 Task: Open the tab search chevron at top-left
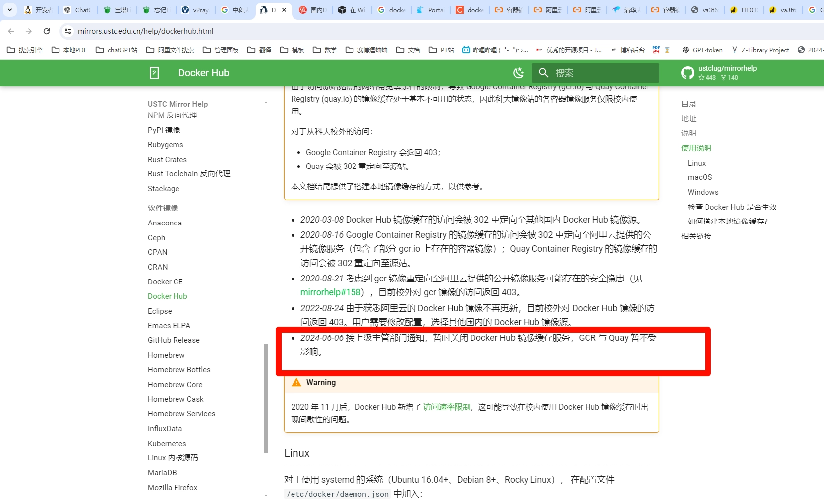10,10
